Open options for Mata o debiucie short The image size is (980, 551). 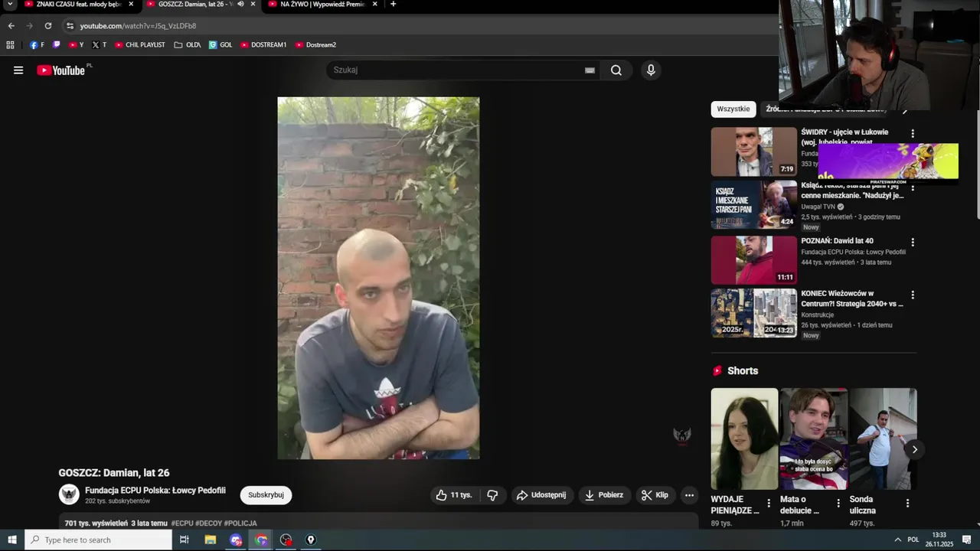click(838, 504)
